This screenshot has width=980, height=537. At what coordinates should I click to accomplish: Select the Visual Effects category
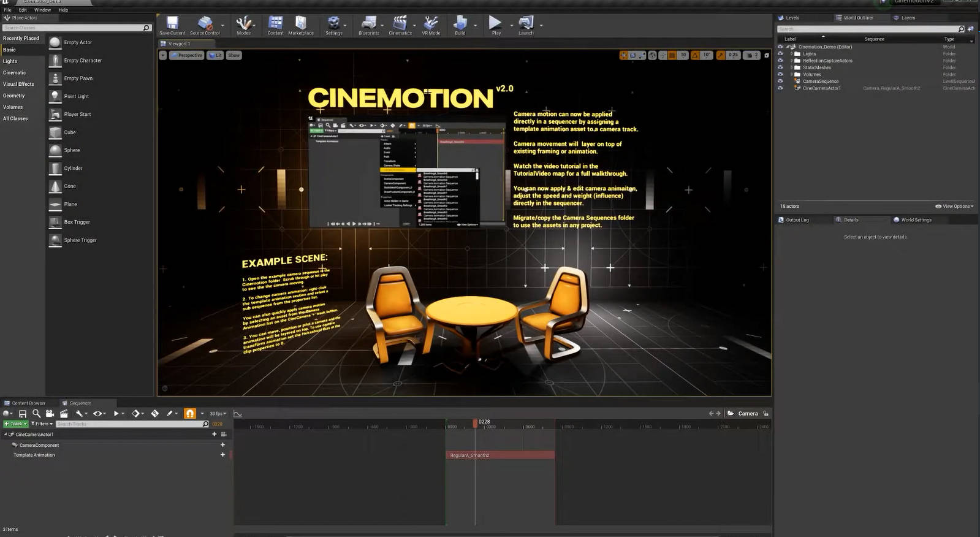coord(18,84)
